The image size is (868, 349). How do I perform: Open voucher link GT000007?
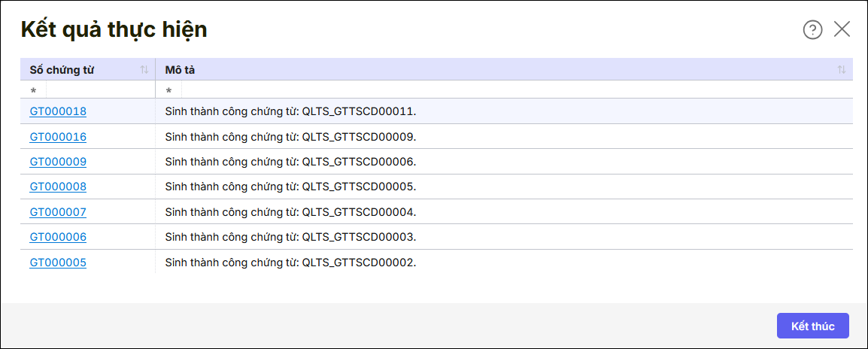[58, 212]
